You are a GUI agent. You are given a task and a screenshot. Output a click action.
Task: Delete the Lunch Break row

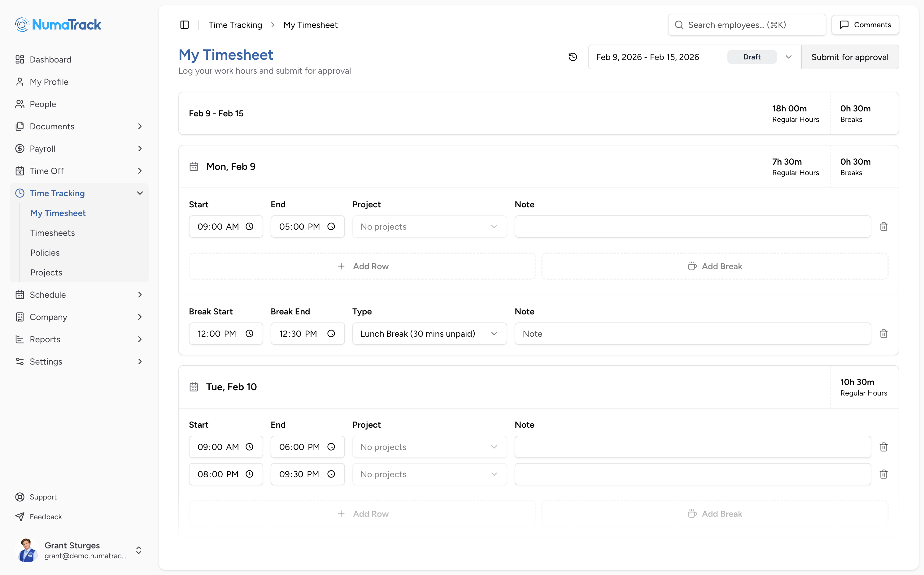point(883,334)
